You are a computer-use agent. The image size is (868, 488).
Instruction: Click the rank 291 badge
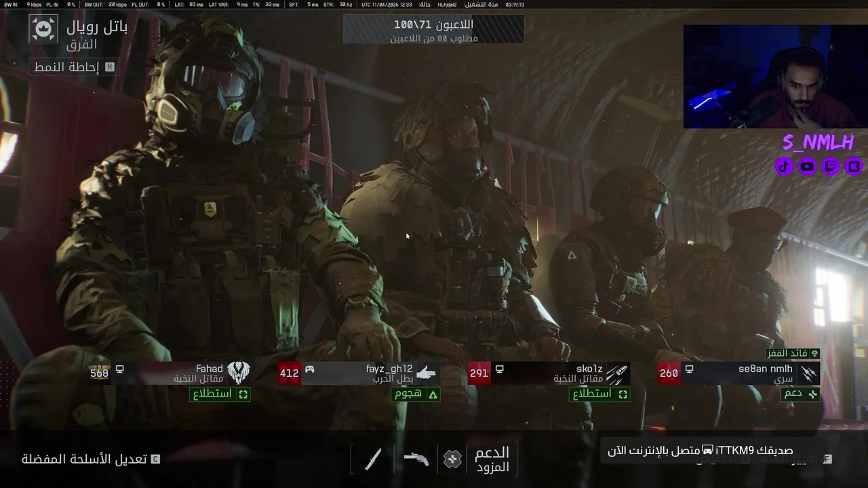[x=479, y=373]
